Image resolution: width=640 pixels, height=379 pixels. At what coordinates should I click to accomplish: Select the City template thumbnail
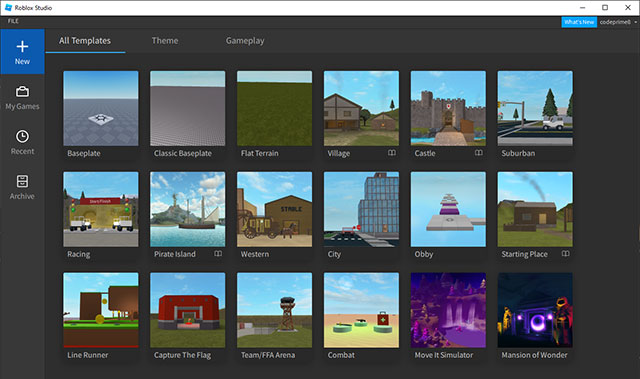click(x=361, y=209)
